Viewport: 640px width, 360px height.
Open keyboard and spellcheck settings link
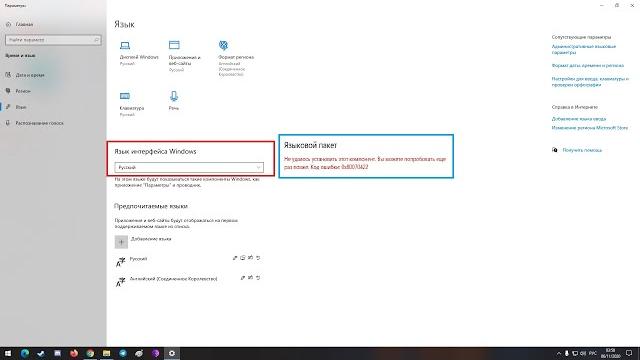point(590,82)
